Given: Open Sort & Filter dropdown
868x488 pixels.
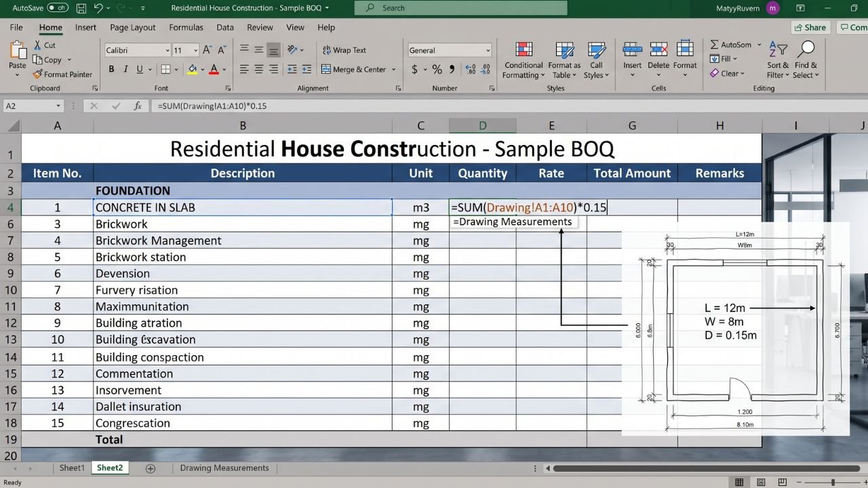Looking at the screenshot, I should (x=778, y=60).
